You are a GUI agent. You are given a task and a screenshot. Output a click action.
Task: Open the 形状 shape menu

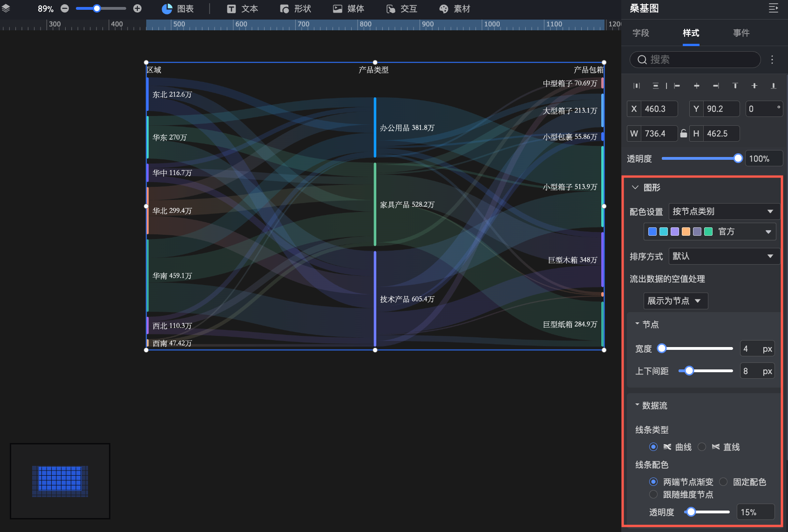point(295,9)
